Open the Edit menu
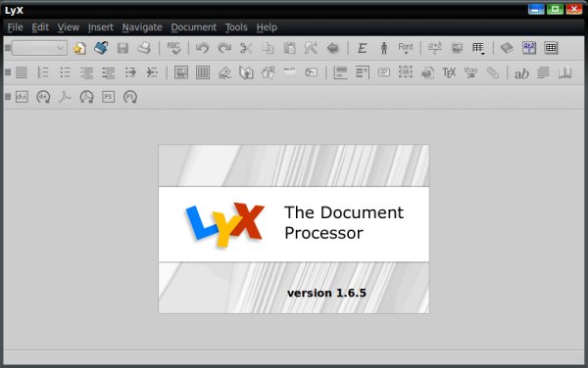The image size is (588, 368). 40,27
